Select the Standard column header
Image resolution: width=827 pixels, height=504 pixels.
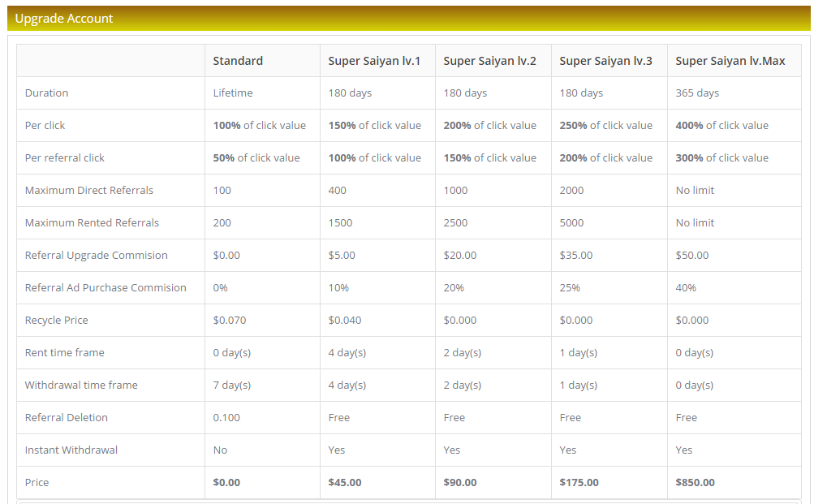click(238, 61)
